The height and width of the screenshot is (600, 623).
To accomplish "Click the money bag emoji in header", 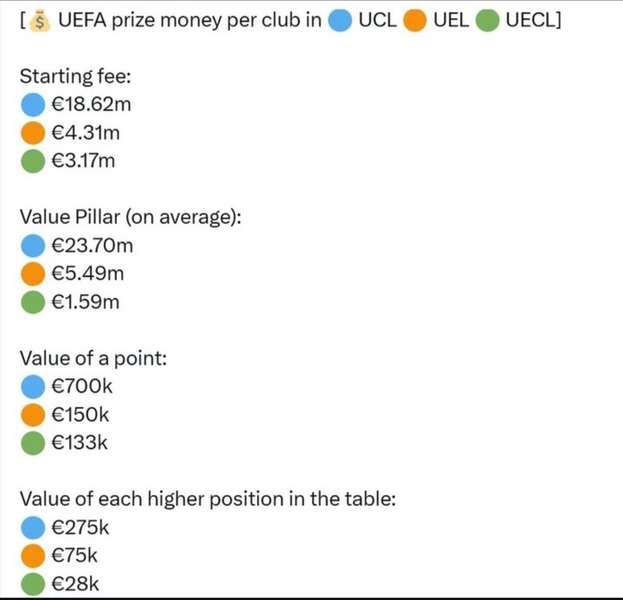I will tap(40, 21).
